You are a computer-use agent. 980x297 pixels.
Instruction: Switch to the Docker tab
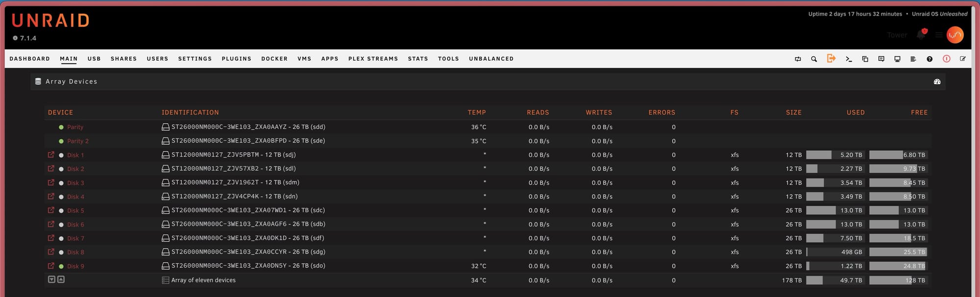pyautogui.click(x=274, y=59)
